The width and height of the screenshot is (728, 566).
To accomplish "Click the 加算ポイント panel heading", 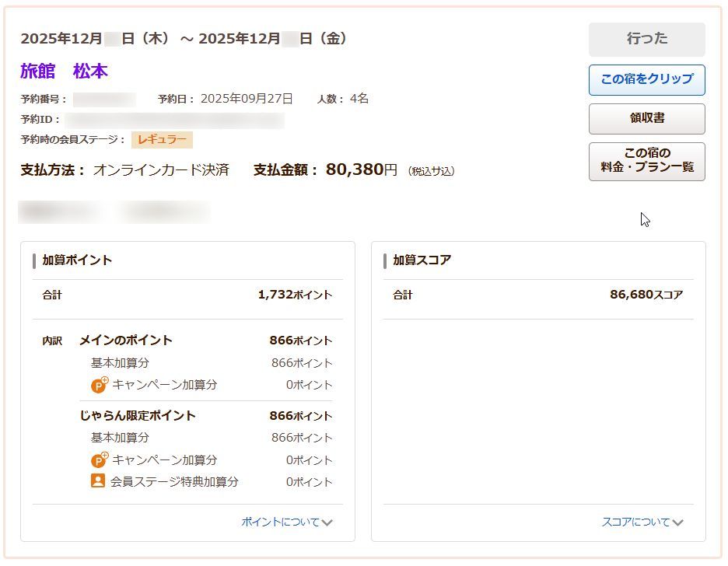I will point(77,260).
